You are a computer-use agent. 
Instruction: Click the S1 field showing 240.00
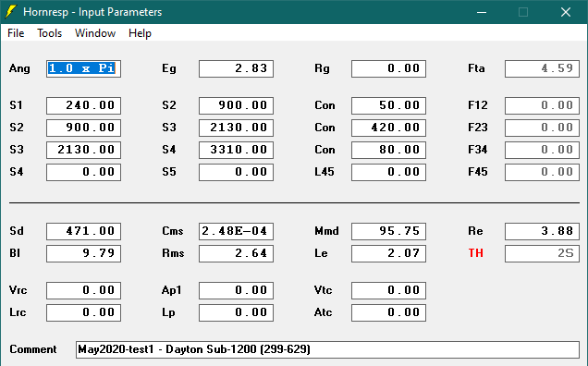(x=83, y=105)
